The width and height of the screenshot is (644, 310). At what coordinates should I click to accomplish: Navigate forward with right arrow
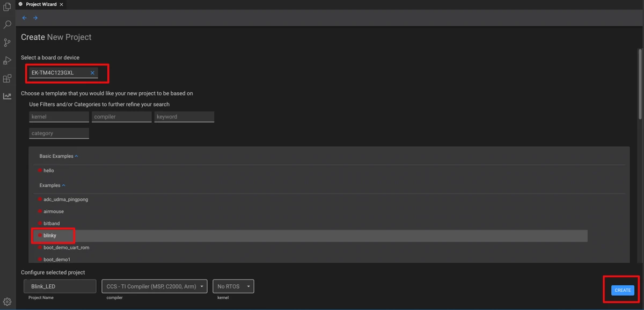pyautogui.click(x=35, y=18)
